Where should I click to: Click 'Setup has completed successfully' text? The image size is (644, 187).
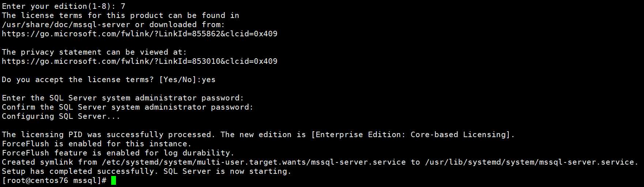[80, 171]
